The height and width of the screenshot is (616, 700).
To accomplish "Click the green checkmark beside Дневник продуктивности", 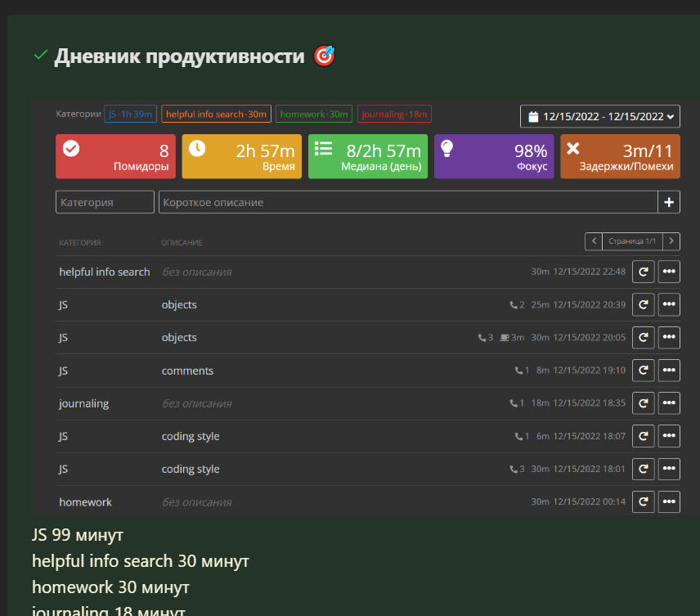I will [41, 55].
